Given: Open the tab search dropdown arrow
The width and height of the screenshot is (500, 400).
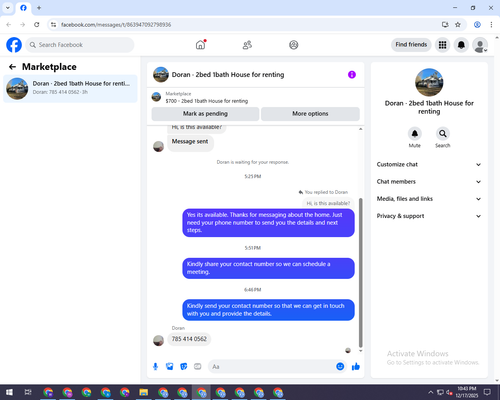Looking at the screenshot, I should [7, 8].
